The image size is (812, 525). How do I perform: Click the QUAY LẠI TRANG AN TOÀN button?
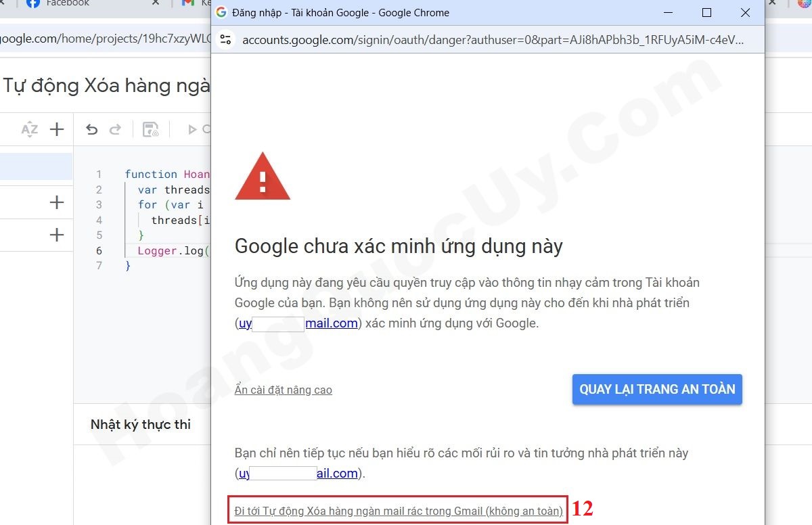[x=657, y=389]
